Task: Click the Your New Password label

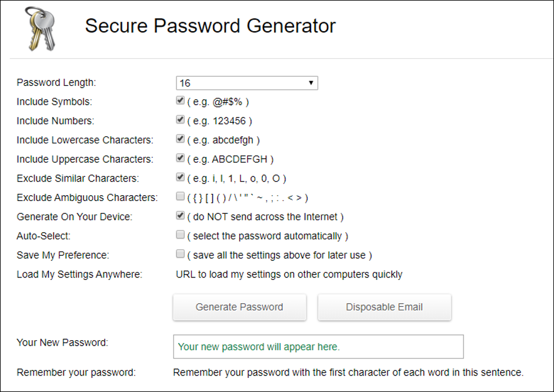Action: pyautogui.click(x=62, y=343)
